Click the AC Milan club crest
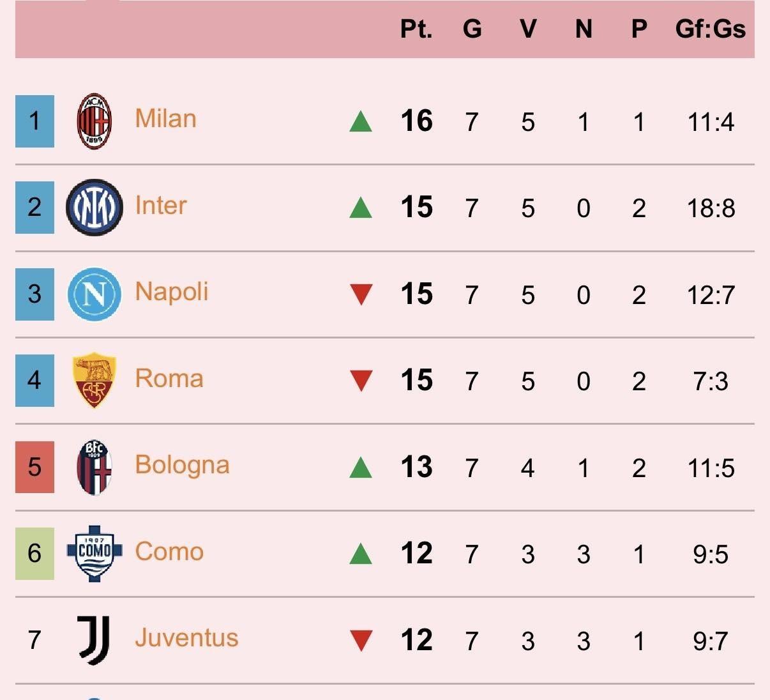Image resolution: width=770 pixels, height=700 pixels. (94, 121)
